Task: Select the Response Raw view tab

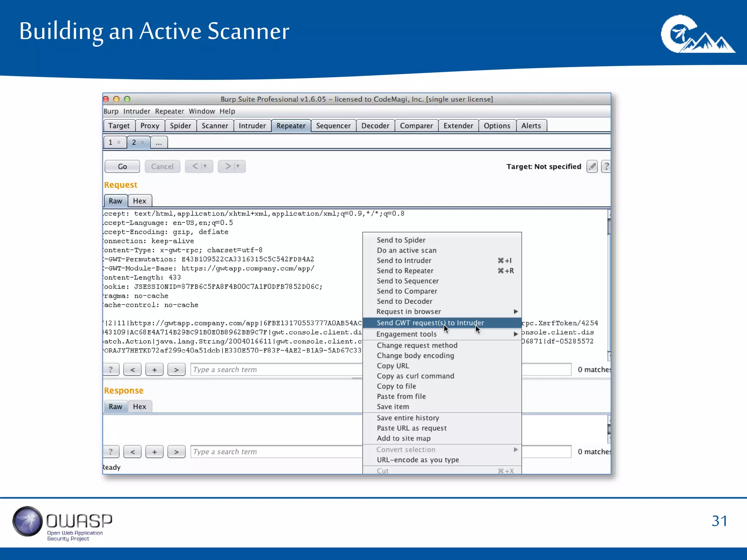Action: pos(116,407)
